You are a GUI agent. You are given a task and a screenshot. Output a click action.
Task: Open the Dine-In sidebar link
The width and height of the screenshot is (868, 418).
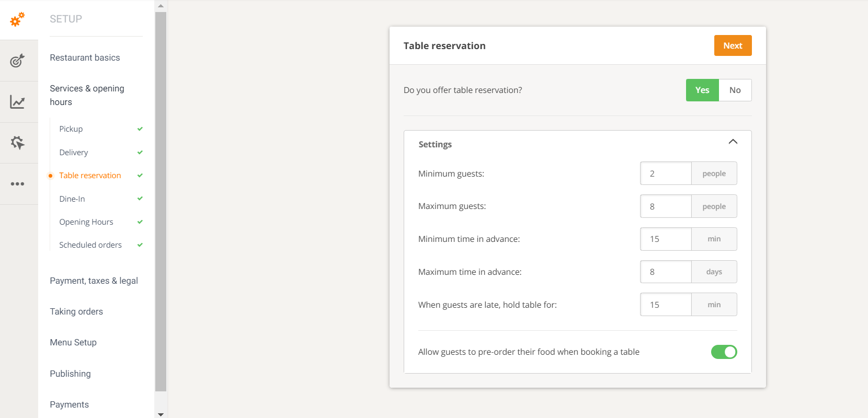(x=72, y=199)
